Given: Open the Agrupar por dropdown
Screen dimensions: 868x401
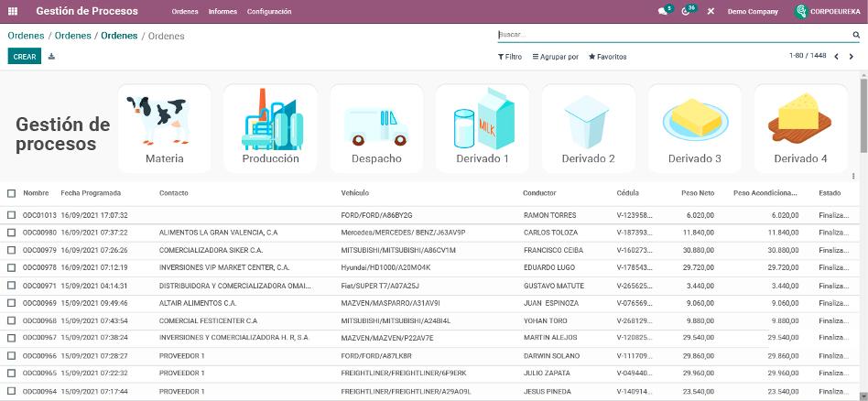Looking at the screenshot, I should pyautogui.click(x=556, y=57).
